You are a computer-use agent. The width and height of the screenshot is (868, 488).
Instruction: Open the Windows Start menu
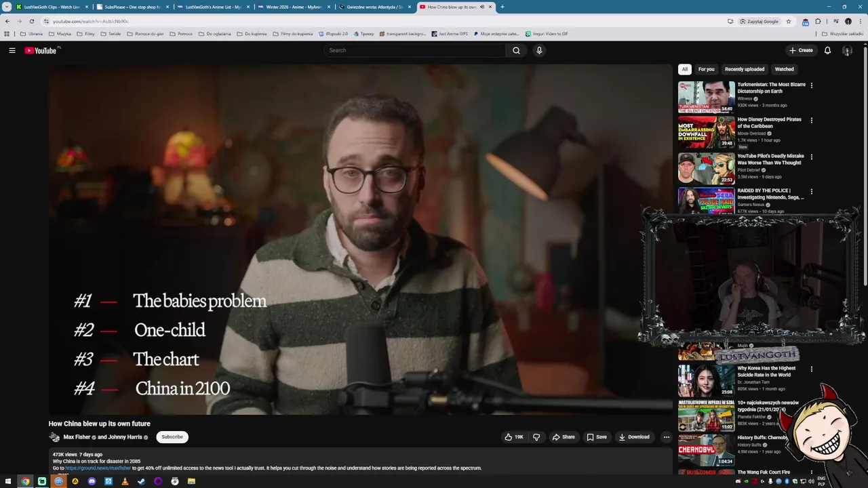7,481
